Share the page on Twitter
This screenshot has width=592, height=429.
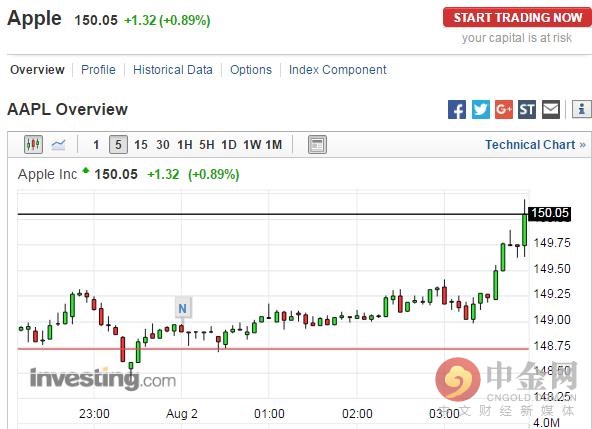pyautogui.click(x=481, y=110)
